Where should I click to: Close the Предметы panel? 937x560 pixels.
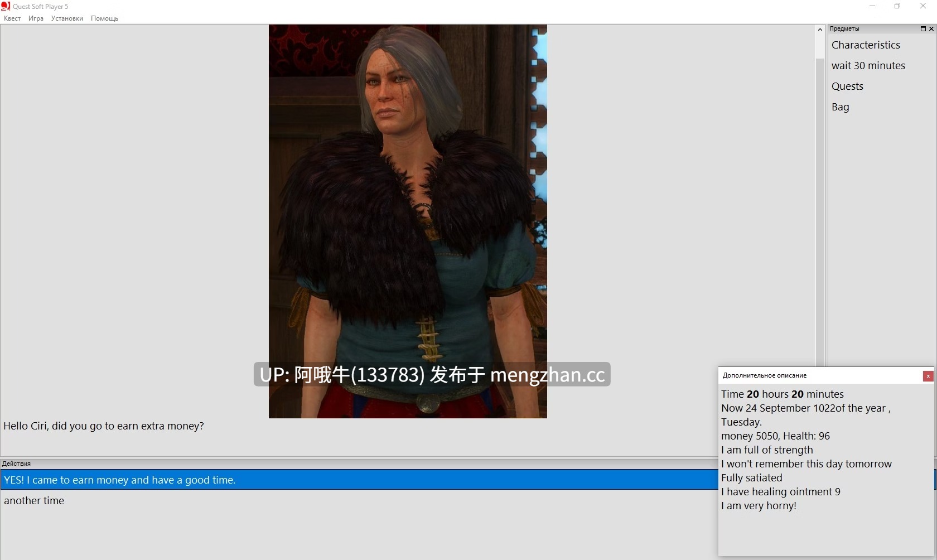click(x=931, y=28)
